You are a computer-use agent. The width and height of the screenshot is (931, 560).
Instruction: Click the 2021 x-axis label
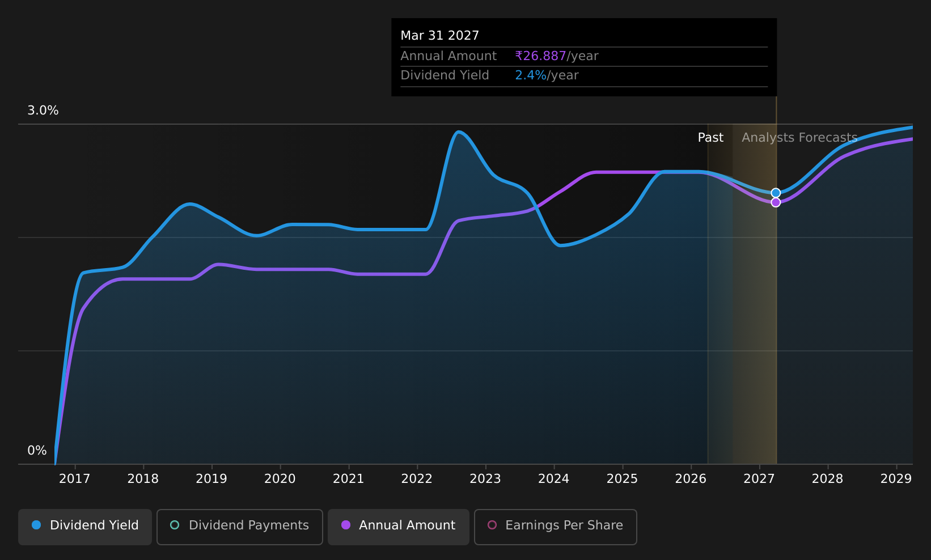click(x=349, y=479)
